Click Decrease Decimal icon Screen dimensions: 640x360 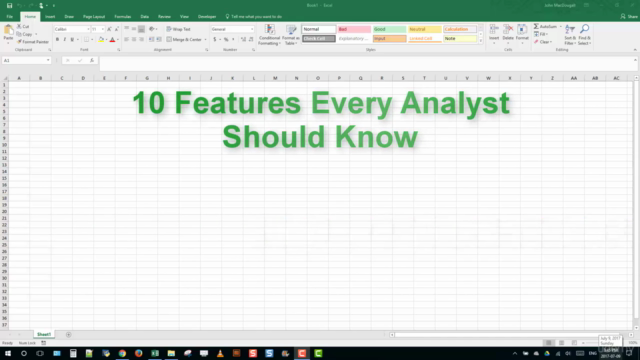(x=251, y=40)
